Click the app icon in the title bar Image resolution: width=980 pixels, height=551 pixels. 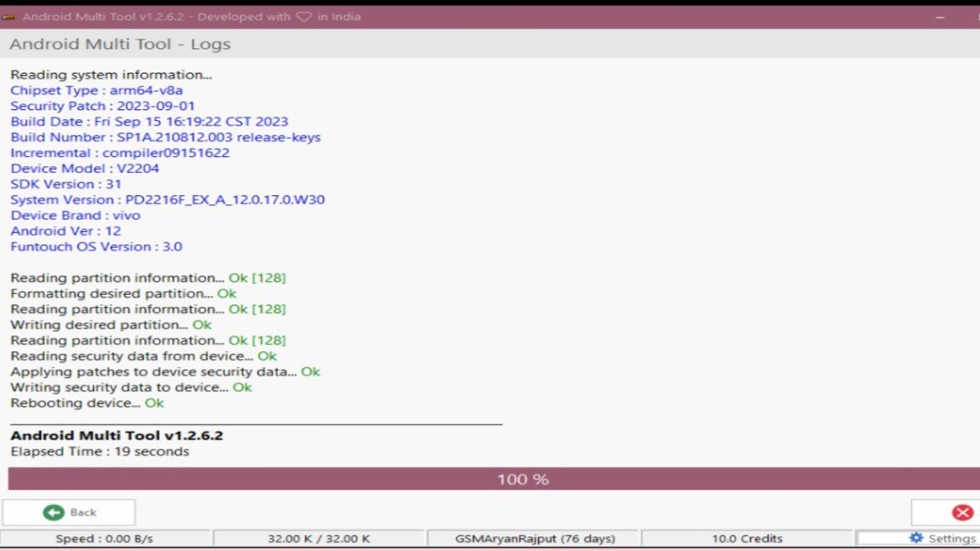click(x=10, y=17)
